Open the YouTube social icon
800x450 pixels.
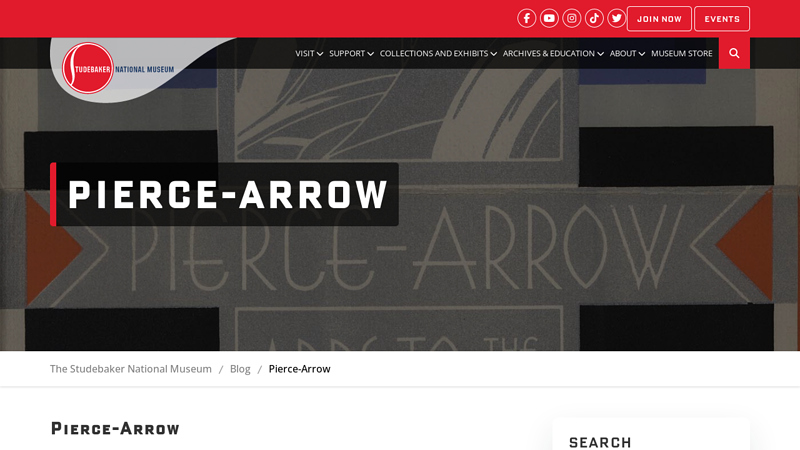[x=549, y=18]
